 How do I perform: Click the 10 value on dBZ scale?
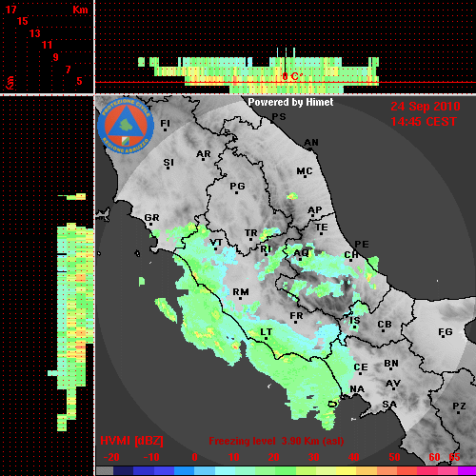pos(234,457)
